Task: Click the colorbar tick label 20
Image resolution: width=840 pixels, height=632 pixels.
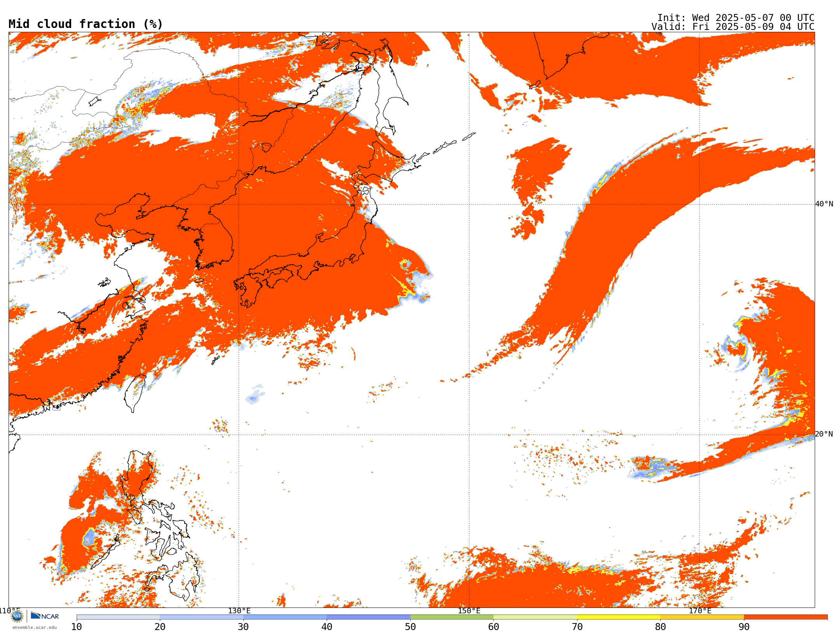Action: tap(160, 627)
